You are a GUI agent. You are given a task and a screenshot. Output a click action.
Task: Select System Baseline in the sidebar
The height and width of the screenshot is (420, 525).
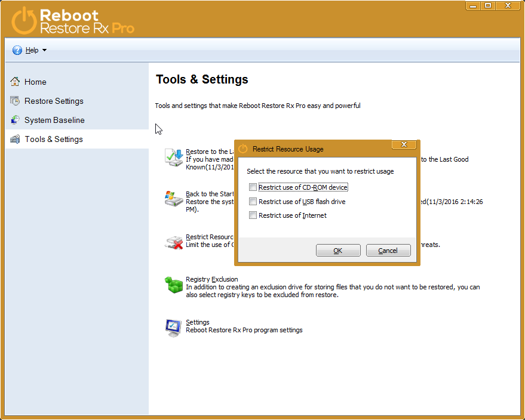pyautogui.click(x=54, y=120)
